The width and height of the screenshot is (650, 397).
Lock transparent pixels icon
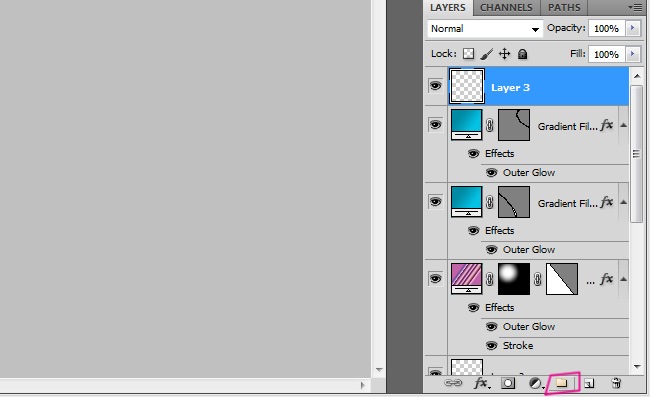click(468, 54)
